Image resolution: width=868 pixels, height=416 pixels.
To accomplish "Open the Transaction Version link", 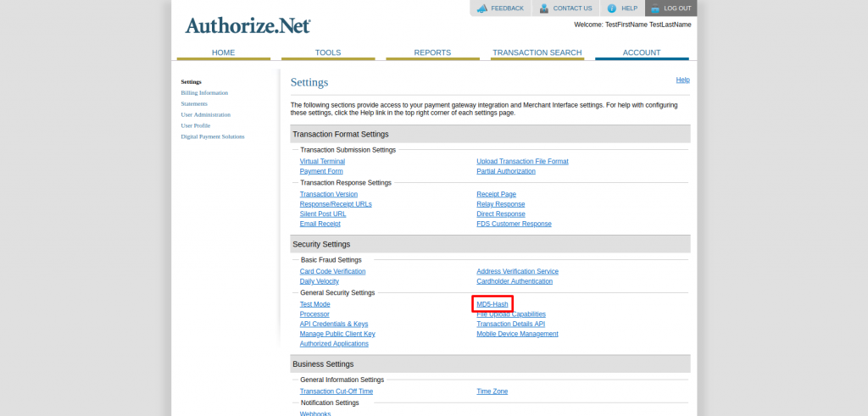I will (x=329, y=194).
